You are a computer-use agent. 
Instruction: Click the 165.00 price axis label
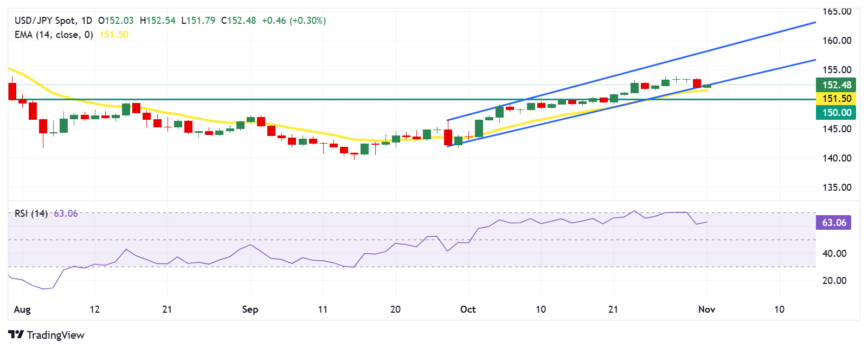[x=837, y=11]
